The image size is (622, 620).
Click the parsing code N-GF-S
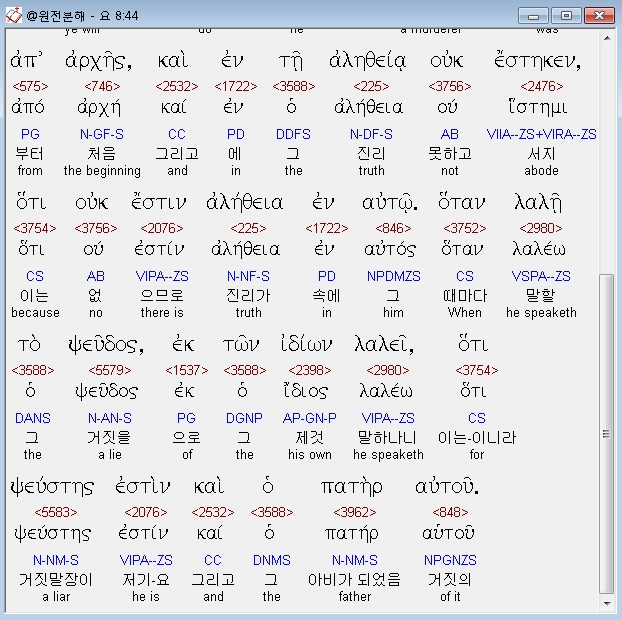(102, 134)
